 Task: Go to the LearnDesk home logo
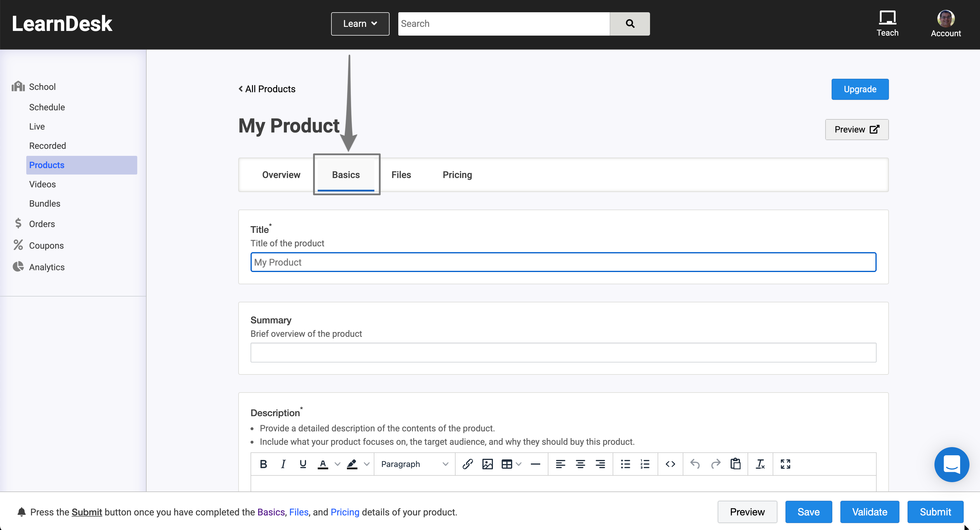62,24
